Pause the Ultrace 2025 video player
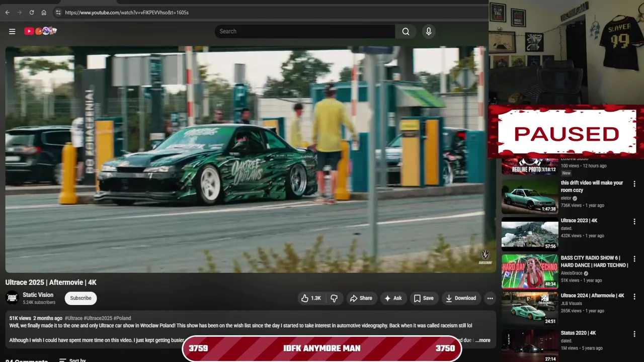 pyautogui.click(x=251, y=159)
